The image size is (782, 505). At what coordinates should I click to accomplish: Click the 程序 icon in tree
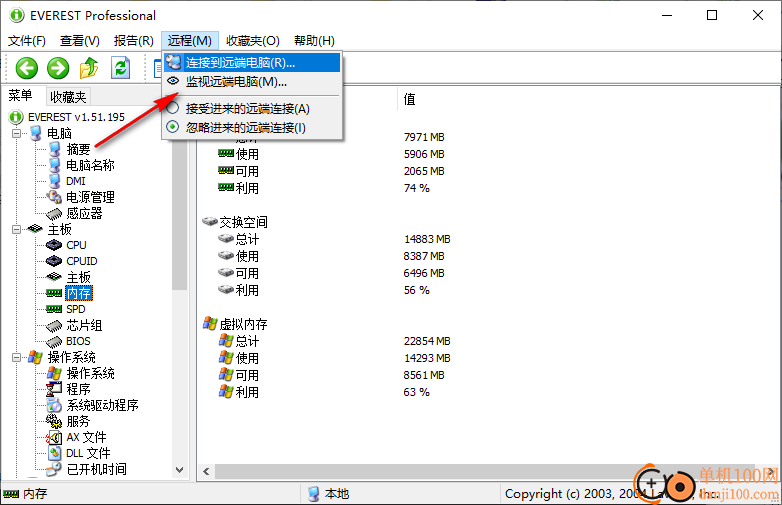point(54,389)
